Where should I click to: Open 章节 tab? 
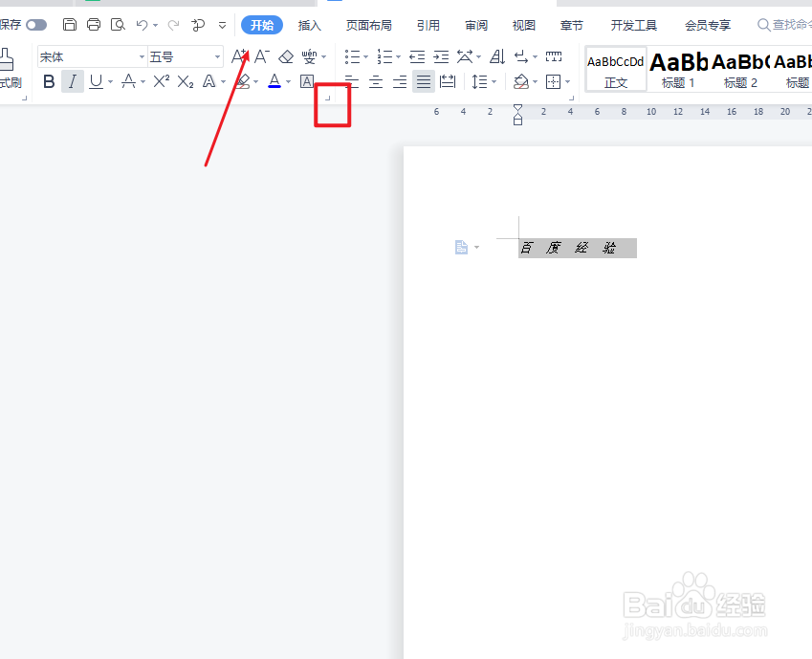(x=572, y=25)
